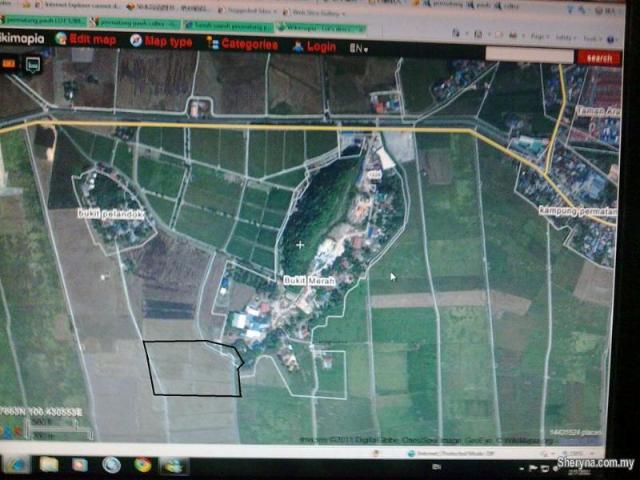Switch to the second green browser tab
Image resolution: width=640 pixels, height=480 pixels.
[x=136, y=23]
